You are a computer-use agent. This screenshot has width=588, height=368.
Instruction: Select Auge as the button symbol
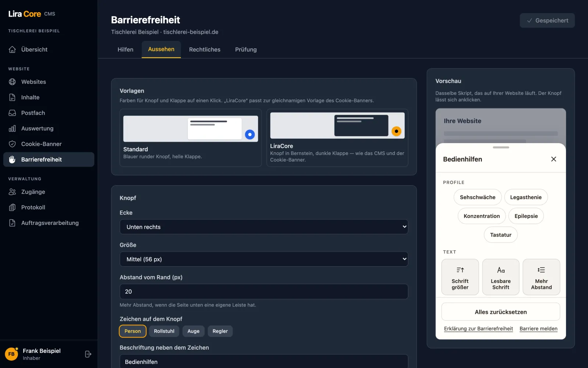click(193, 331)
